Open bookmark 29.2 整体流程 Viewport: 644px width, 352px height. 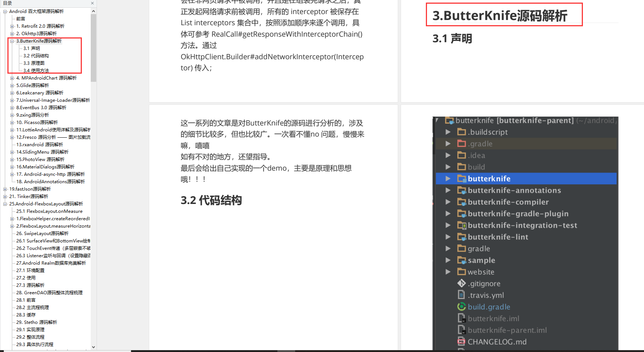pos(30,337)
